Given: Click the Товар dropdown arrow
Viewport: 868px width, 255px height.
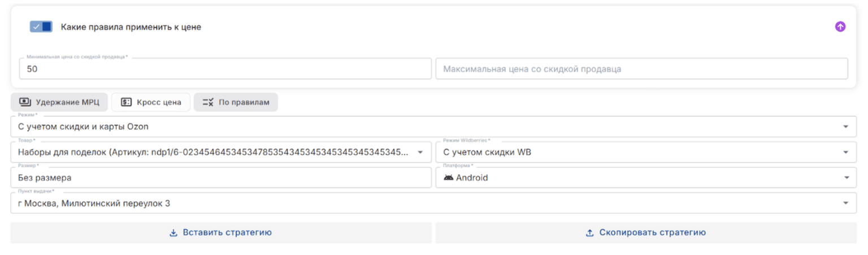Looking at the screenshot, I should pos(420,152).
